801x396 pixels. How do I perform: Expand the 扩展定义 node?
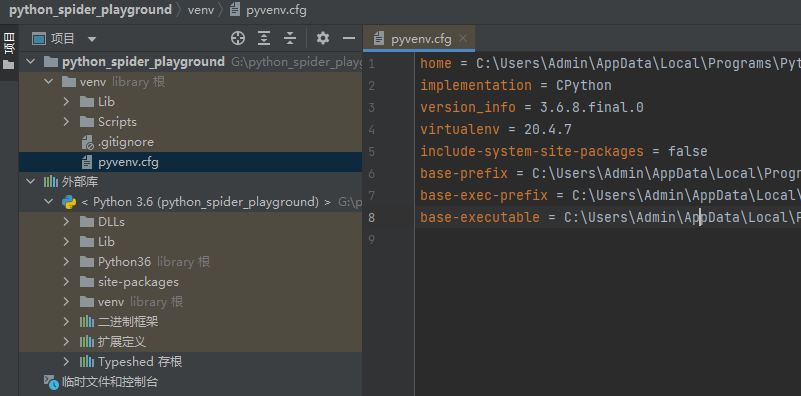tap(66, 342)
